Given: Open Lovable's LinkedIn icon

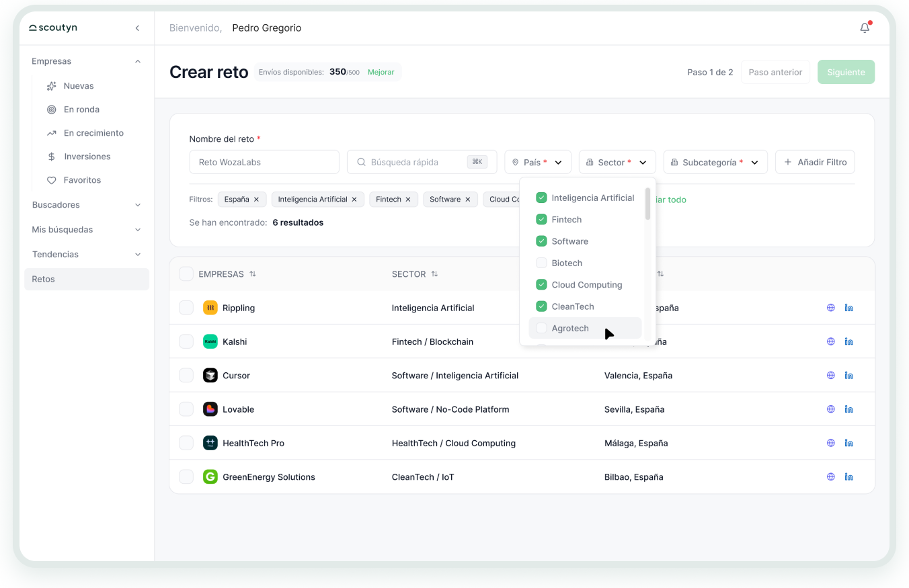Looking at the screenshot, I should pos(849,409).
